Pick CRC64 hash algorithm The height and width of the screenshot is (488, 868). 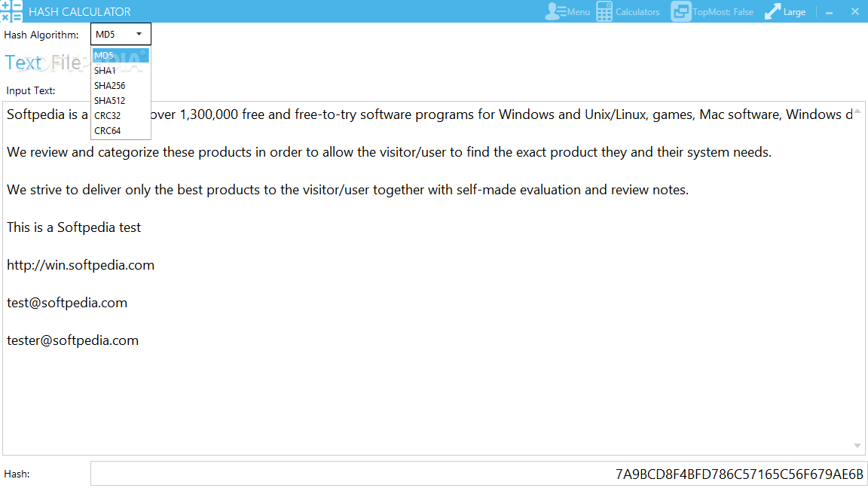point(121,130)
